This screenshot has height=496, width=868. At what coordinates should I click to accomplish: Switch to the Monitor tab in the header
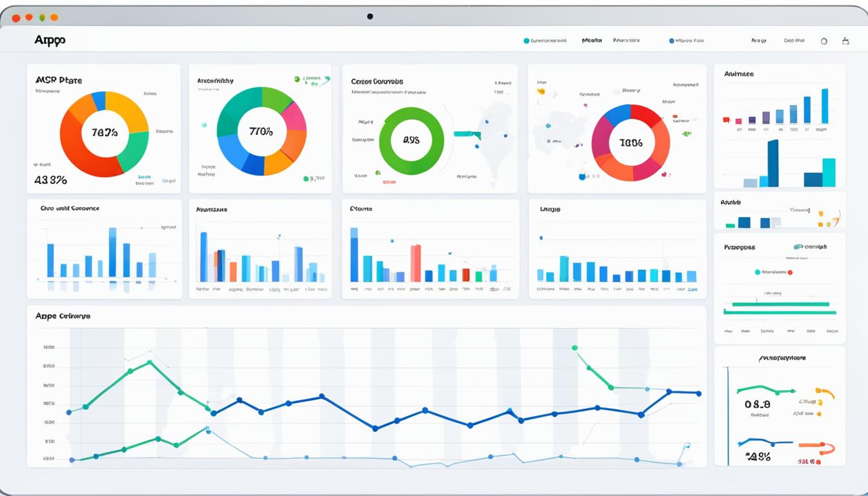point(591,40)
